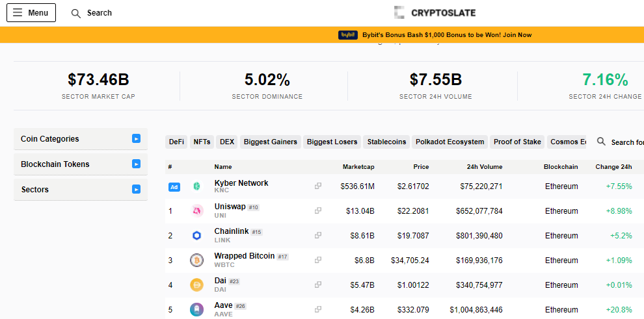This screenshot has height=319, width=644.
Task: Click the open-in-new-window icon for Wrapped Bitcoin
Action: coord(318,259)
